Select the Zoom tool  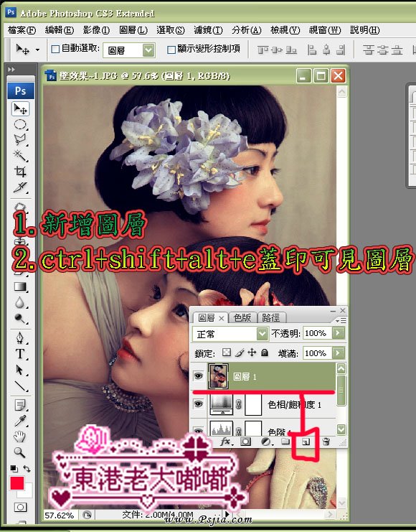(x=19, y=452)
